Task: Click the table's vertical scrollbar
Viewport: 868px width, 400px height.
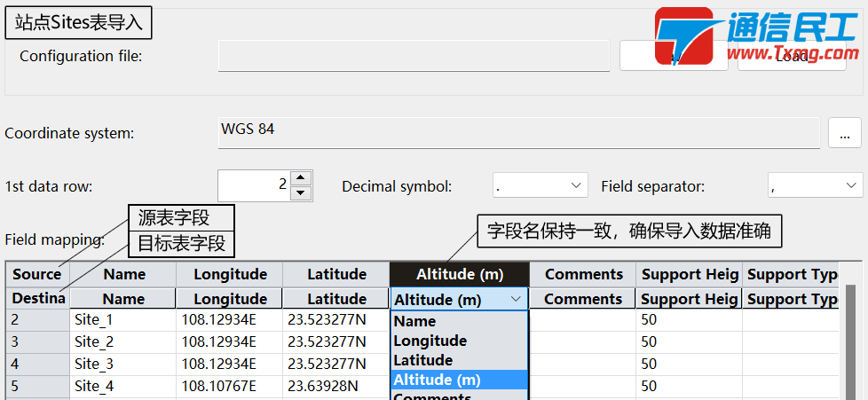Action: tap(849, 346)
